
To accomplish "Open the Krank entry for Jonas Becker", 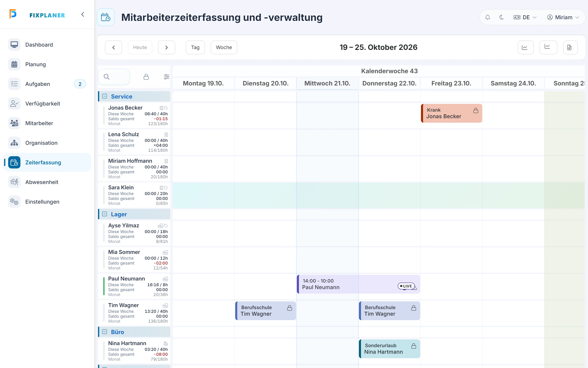I will (x=451, y=113).
